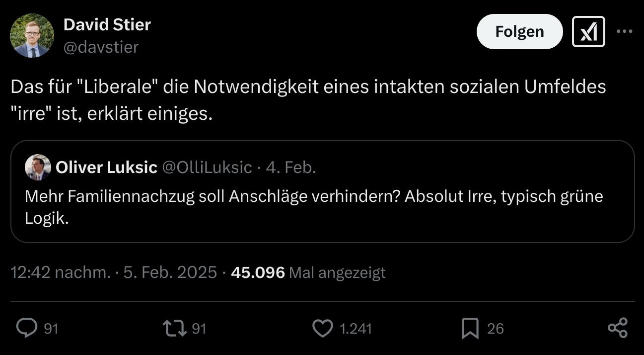
Task: Click the 12:42 nachm. timestamp
Action: coord(61,272)
